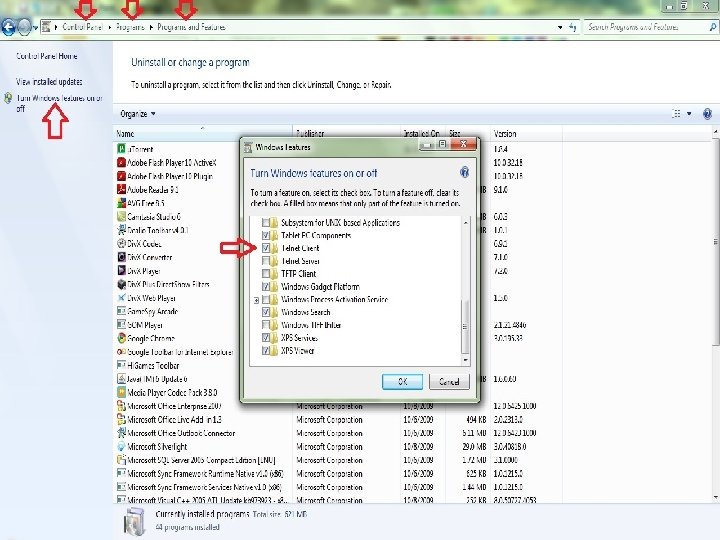Click the Back navigation arrow
This screenshot has height=540, width=720.
8,27
